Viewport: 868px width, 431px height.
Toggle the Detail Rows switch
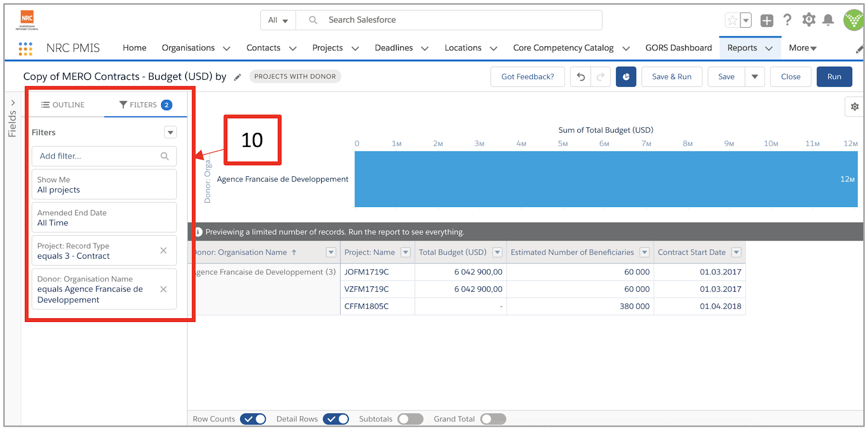[x=336, y=419]
